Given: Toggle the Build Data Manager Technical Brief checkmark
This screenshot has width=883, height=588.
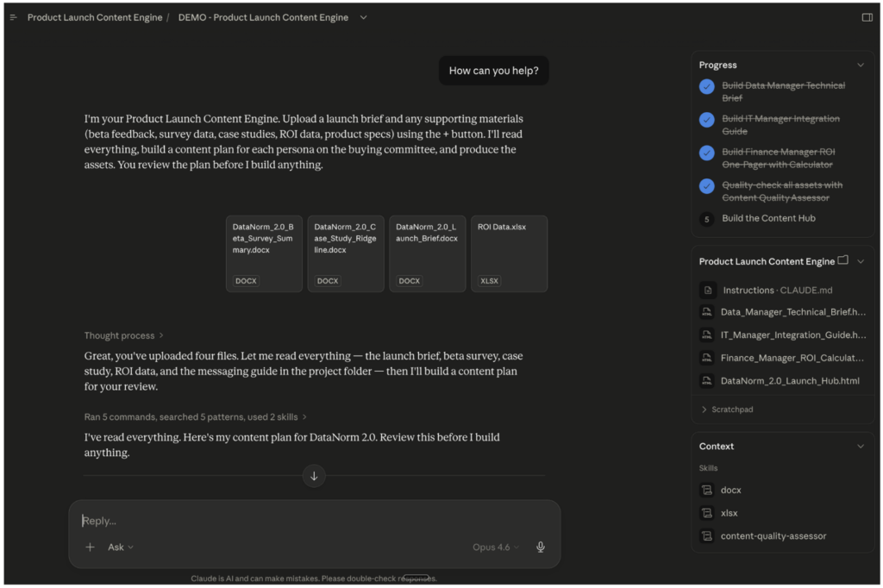Looking at the screenshot, I should 707,87.
